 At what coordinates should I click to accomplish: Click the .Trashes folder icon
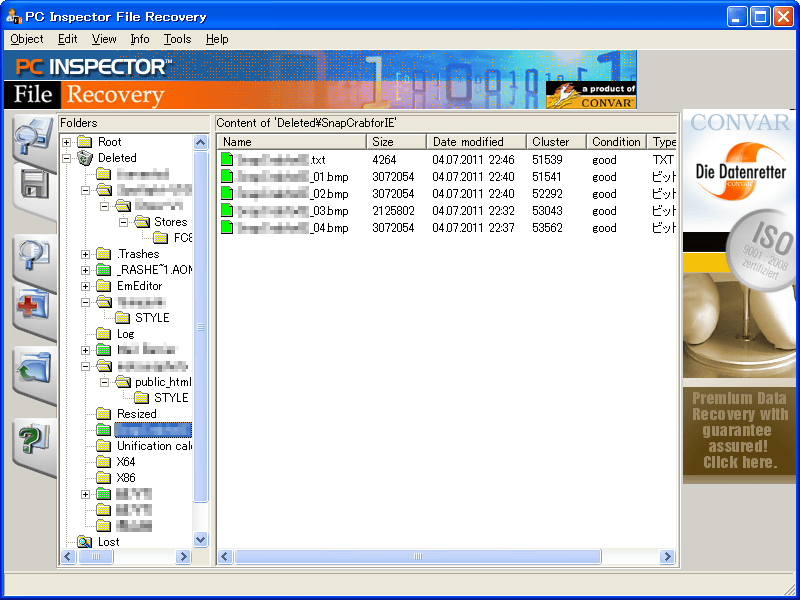pyautogui.click(x=104, y=254)
